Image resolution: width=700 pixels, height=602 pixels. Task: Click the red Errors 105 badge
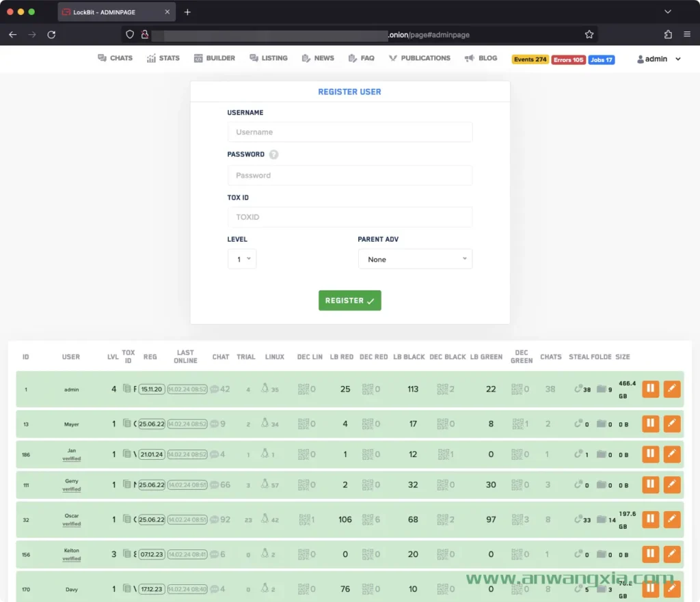pyautogui.click(x=568, y=59)
